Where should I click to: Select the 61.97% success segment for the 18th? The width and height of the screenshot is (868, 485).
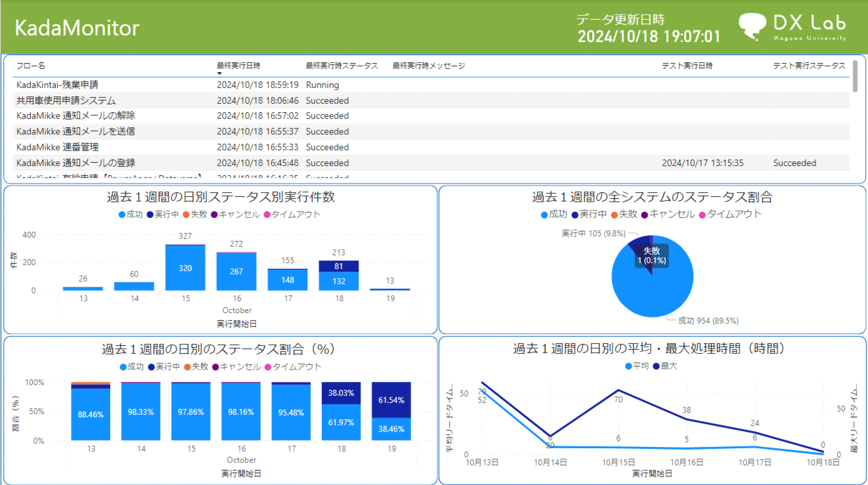tap(341, 422)
